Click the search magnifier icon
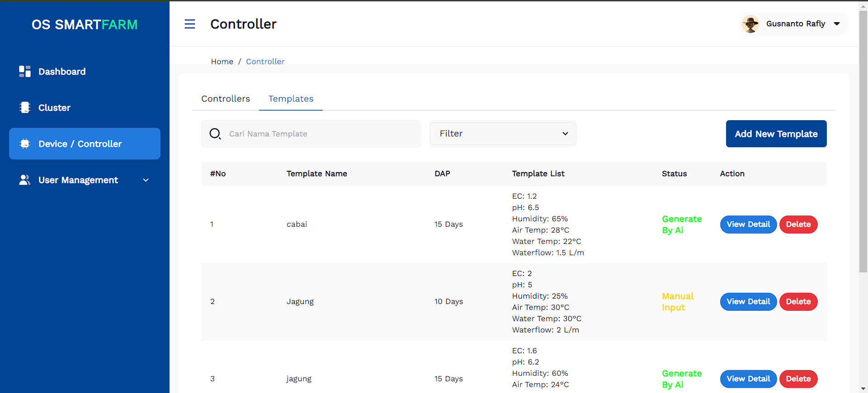This screenshot has width=868, height=393. [215, 134]
